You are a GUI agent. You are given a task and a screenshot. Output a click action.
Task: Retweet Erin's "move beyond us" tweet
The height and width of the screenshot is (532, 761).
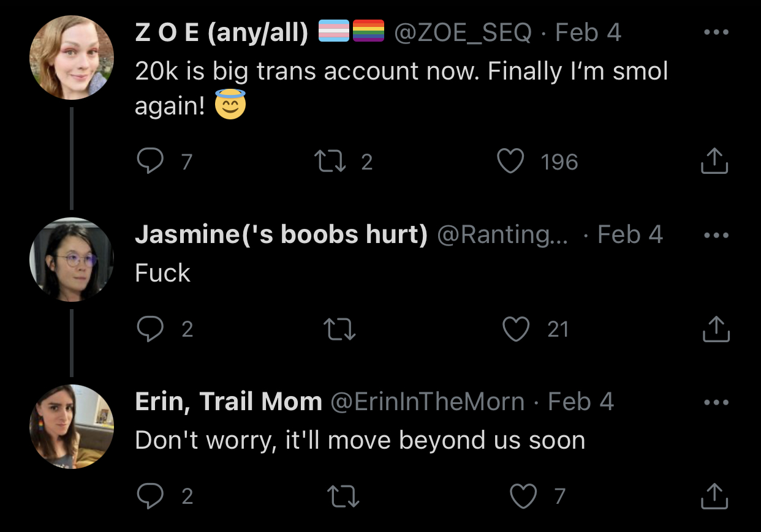[x=344, y=496]
